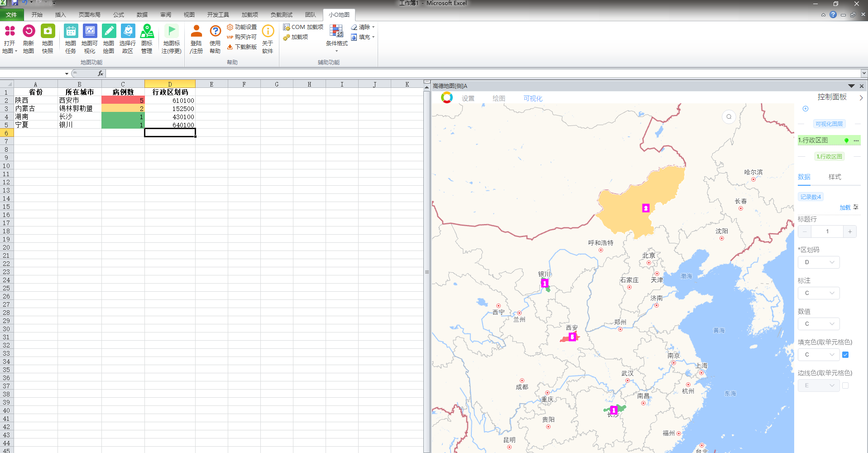Click the 地图任务 calendar icon

[x=71, y=32]
